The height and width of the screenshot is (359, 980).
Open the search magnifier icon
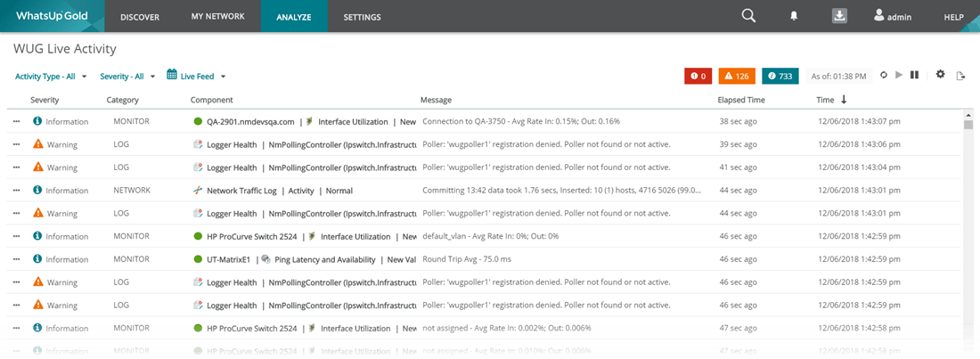click(x=748, y=16)
